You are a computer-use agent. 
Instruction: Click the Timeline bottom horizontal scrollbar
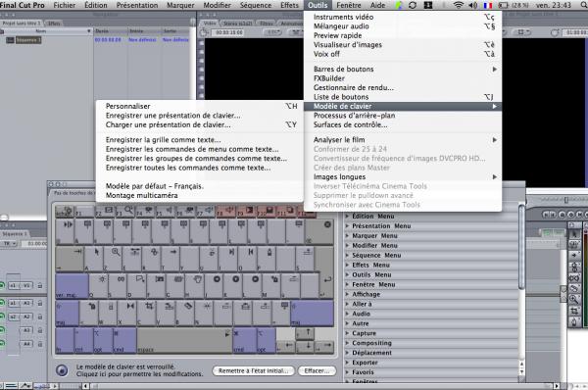coord(321,386)
